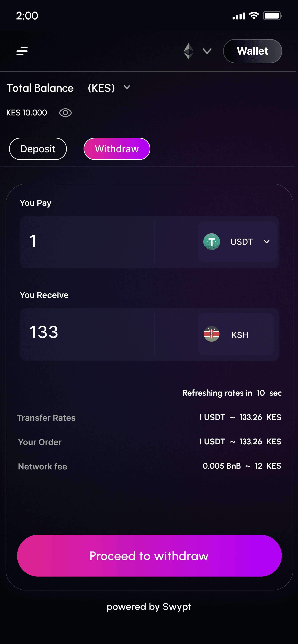Tap the Wi-Fi status icon
Screen dimensions: 298x644
254,16
